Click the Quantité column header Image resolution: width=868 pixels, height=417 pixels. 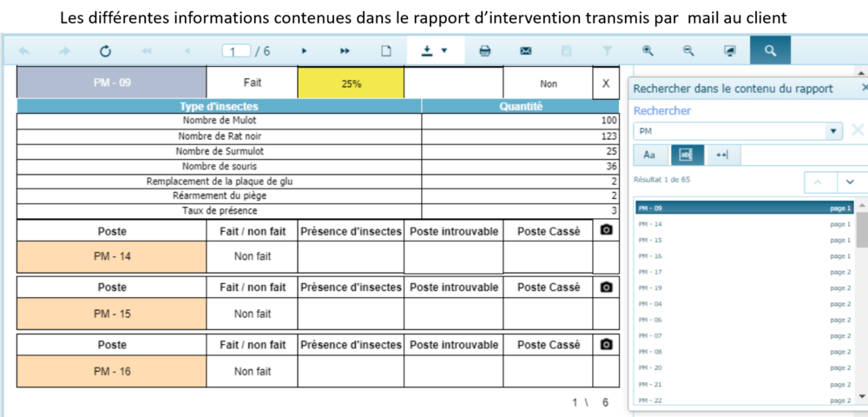pos(520,106)
